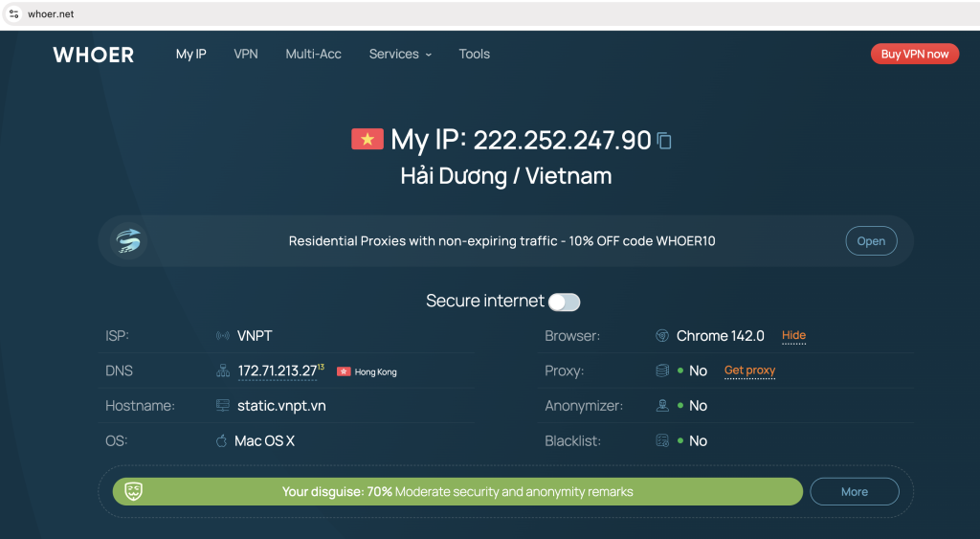The image size is (980, 539).
Task: Expand disguise details with More button
Action: [854, 492]
